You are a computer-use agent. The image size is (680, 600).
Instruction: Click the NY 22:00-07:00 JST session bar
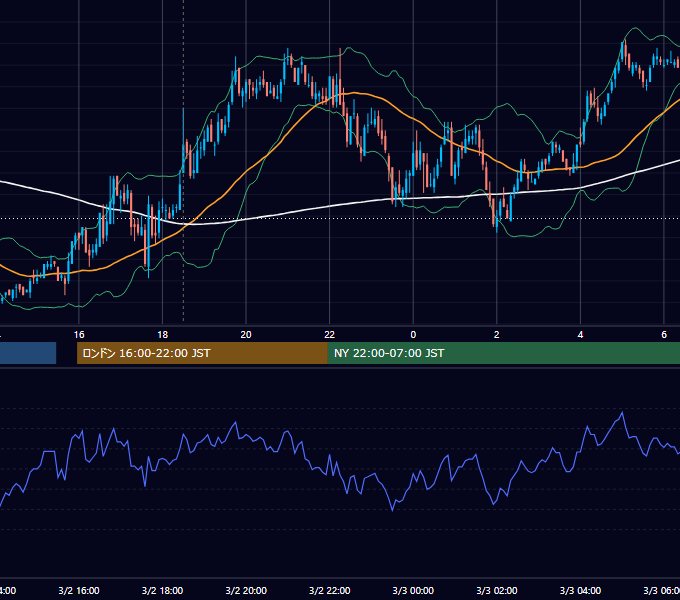pyautogui.click(x=503, y=353)
